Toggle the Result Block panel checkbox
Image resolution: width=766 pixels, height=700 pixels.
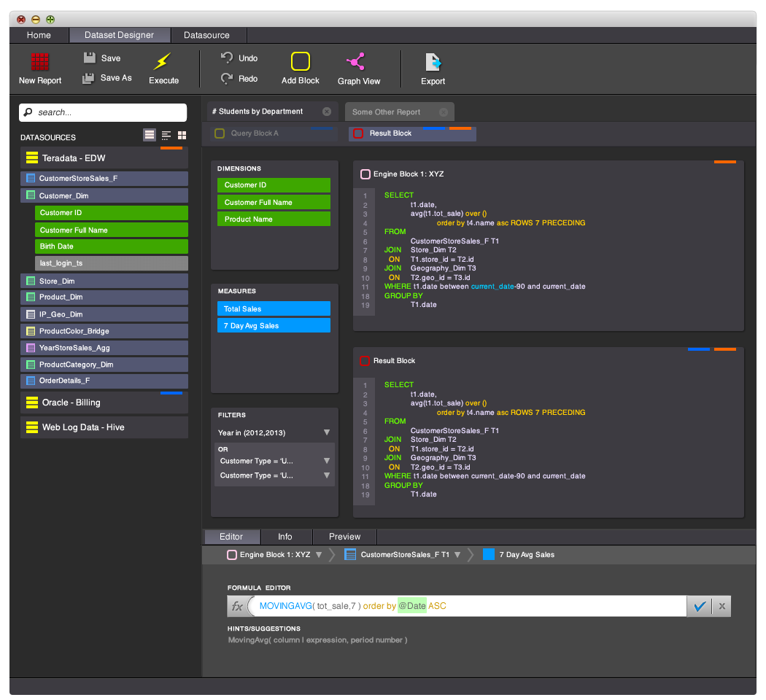coord(365,361)
